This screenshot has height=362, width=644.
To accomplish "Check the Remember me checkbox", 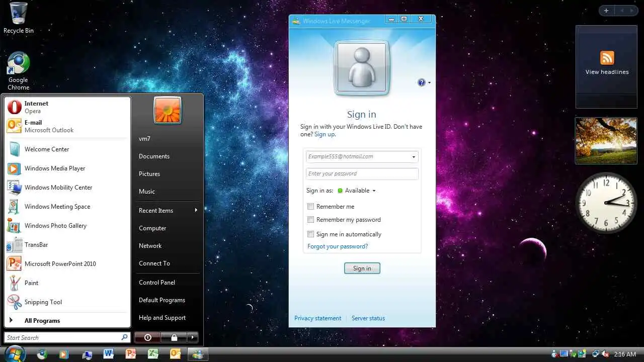I will [x=310, y=206].
